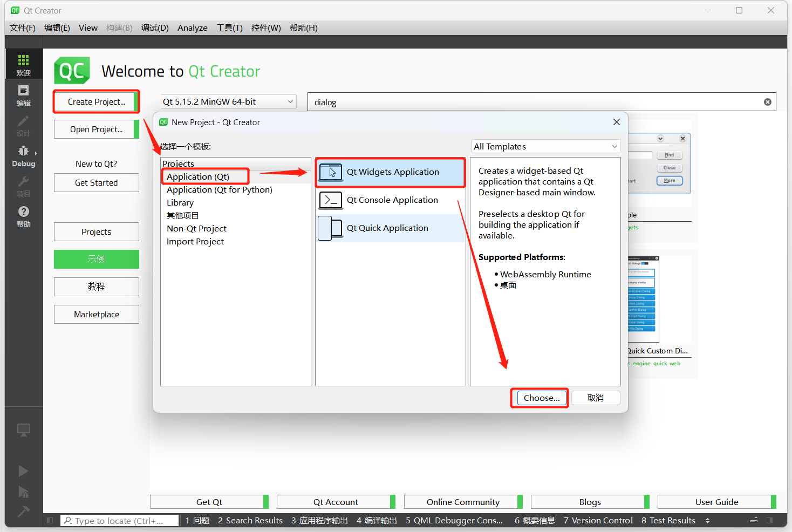
Task: Open the Analyze menu
Action: (x=193, y=28)
